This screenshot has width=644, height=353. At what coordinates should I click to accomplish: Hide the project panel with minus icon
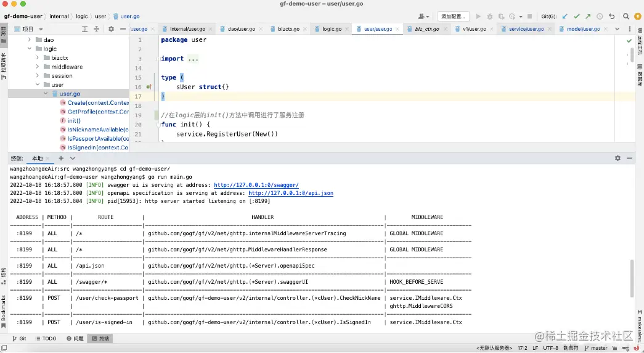click(x=123, y=29)
